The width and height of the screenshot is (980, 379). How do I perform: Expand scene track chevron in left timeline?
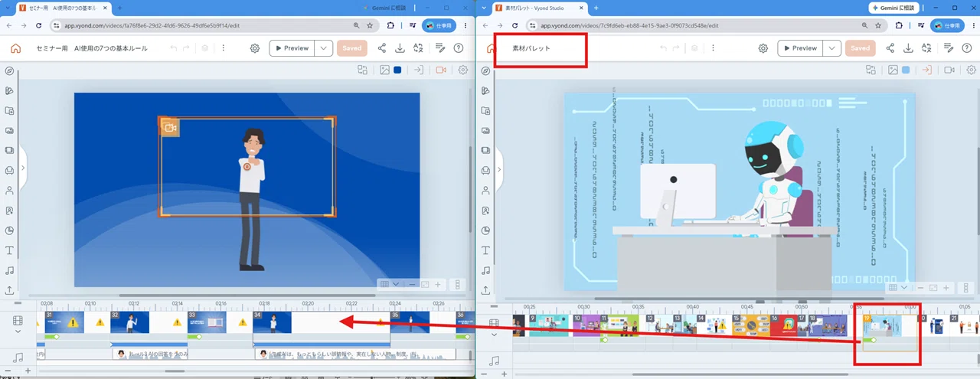(x=18, y=332)
